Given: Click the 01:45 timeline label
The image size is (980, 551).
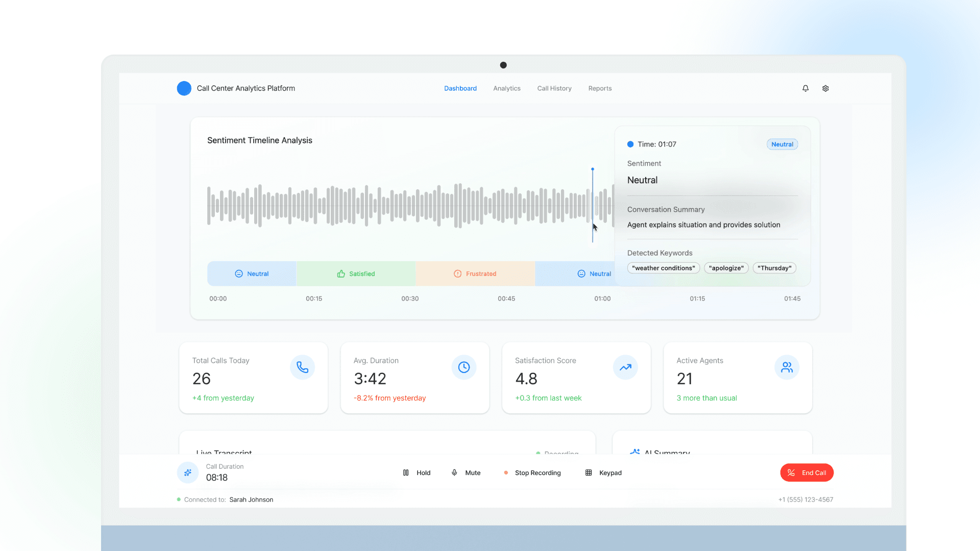Looking at the screenshot, I should pos(792,298).
